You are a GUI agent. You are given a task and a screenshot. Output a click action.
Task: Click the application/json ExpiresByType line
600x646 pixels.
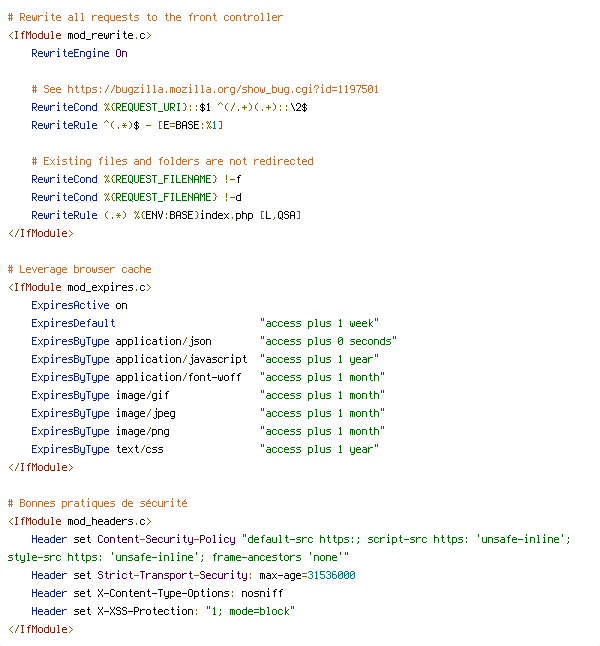(x=214, y=342)
